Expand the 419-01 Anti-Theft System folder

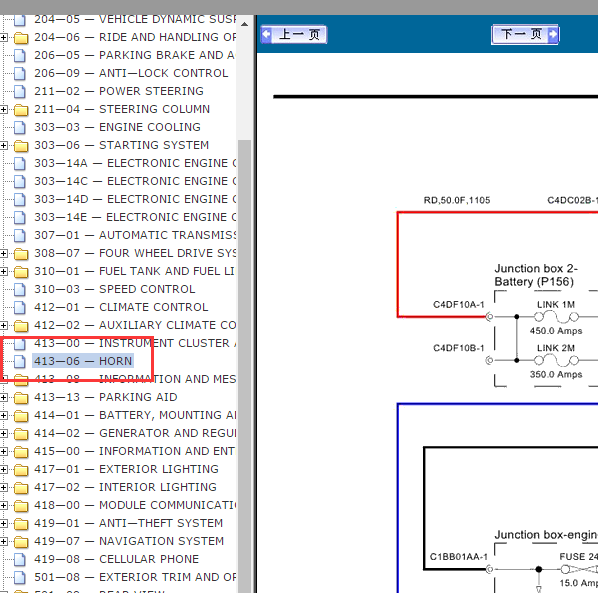click(3, 523)
